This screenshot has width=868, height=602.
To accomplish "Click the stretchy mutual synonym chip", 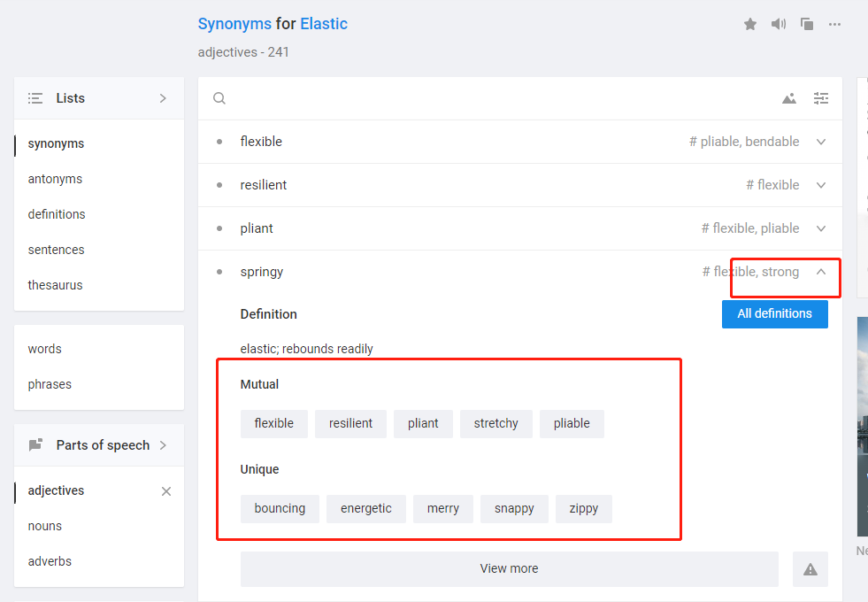I will (x=496, y=424).
